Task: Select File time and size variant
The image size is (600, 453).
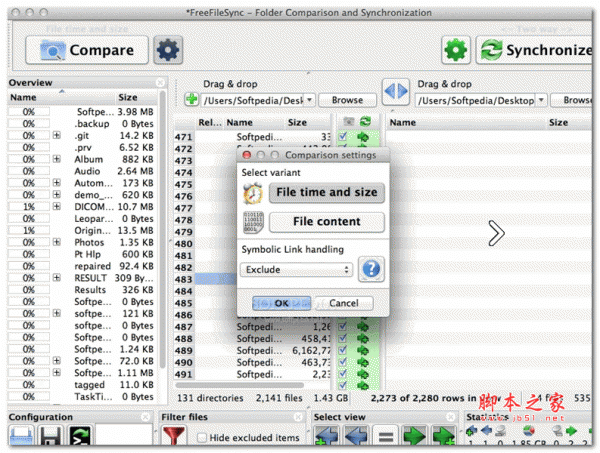Action: [x=327, y=192]
